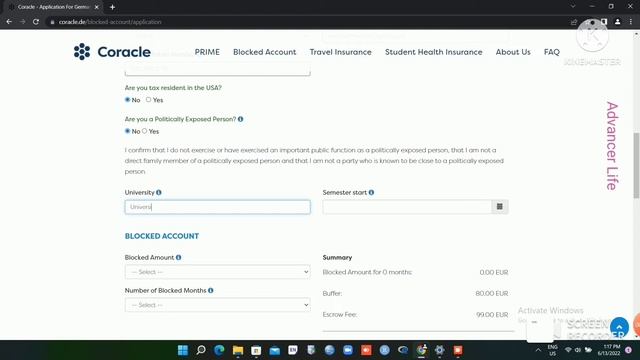Open the tab search dropdown

pyautogui.click(x=573, y=7)
